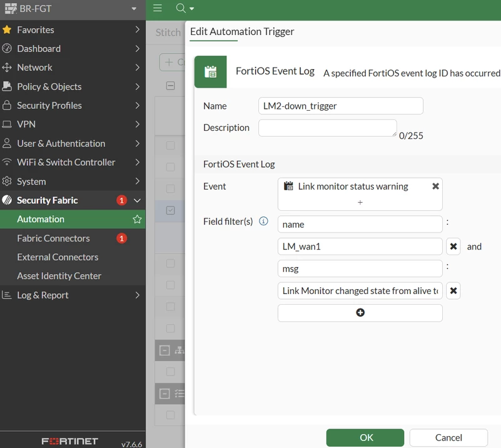Image resolution: width=501 pixels, height=448 pixels.
Task: Click the VPN laptop icon
Action: click(x=7, y=125)
